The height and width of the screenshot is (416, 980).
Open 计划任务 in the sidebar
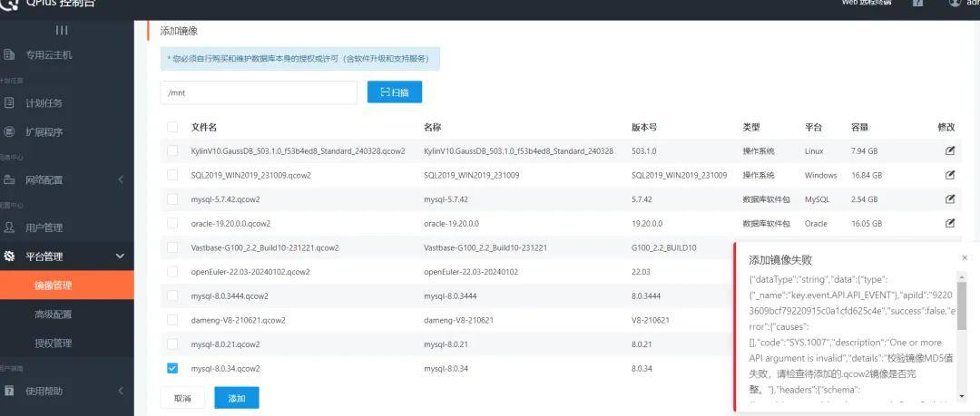(x=44, y=103)
